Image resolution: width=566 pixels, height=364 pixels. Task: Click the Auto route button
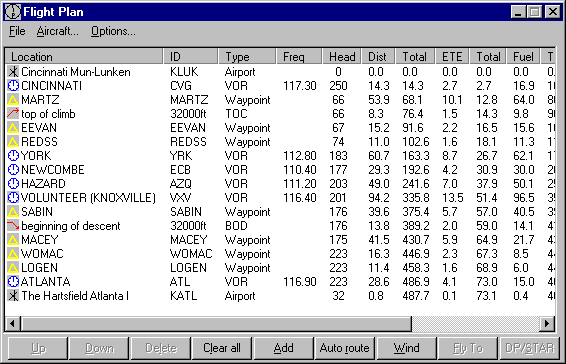click(x=344, y=348)
